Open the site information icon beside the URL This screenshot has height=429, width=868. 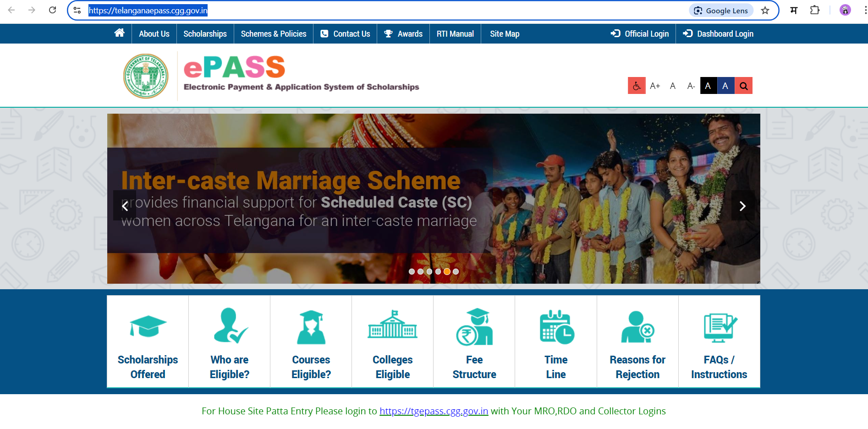click(x=77, y=10)
